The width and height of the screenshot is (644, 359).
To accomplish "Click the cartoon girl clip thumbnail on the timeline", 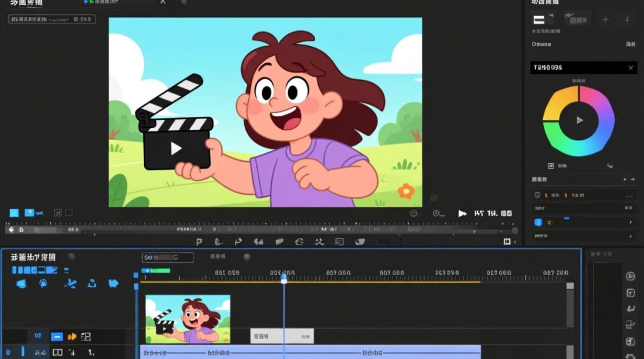I will click(x=188, y=319).
